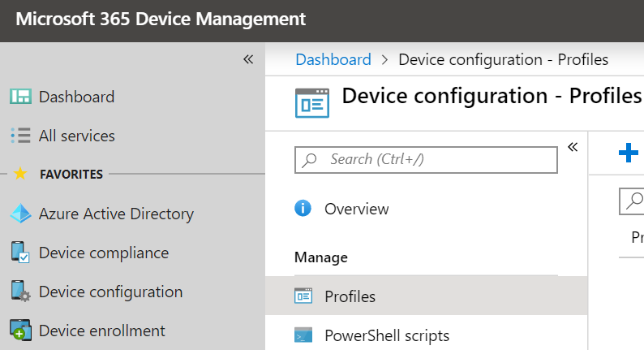Viewport: 644px width, 350px height.
Task: Click the Device configuration icon
Action: pyautogui.click(x=20, y=292)
